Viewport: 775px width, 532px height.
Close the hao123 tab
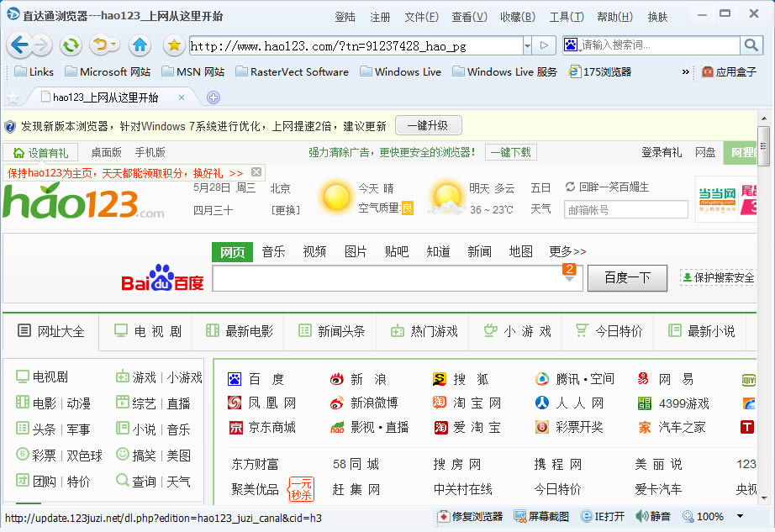click(x=182, y=97)
